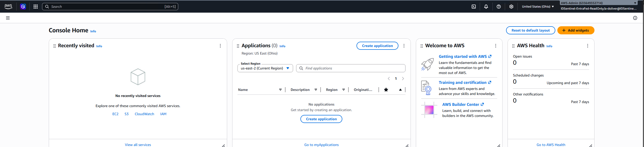
Task: Open the notifications bell
Action: click(486, 7)
